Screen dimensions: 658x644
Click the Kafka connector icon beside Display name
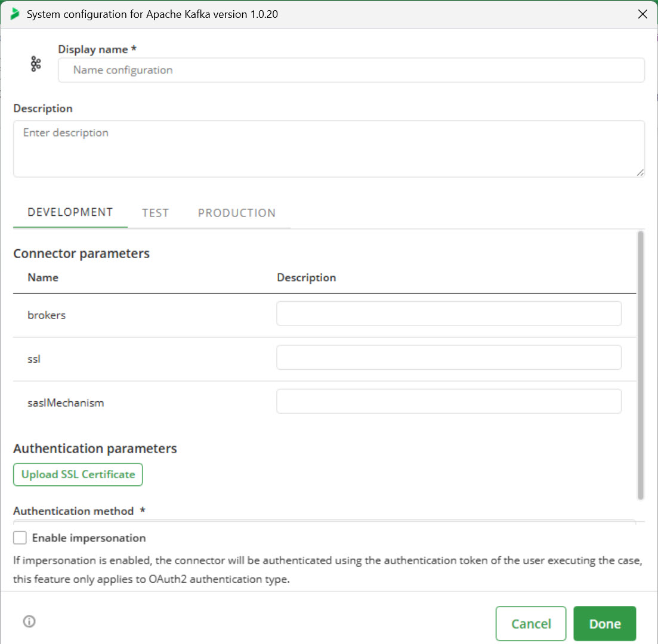(x=36, y=64)
